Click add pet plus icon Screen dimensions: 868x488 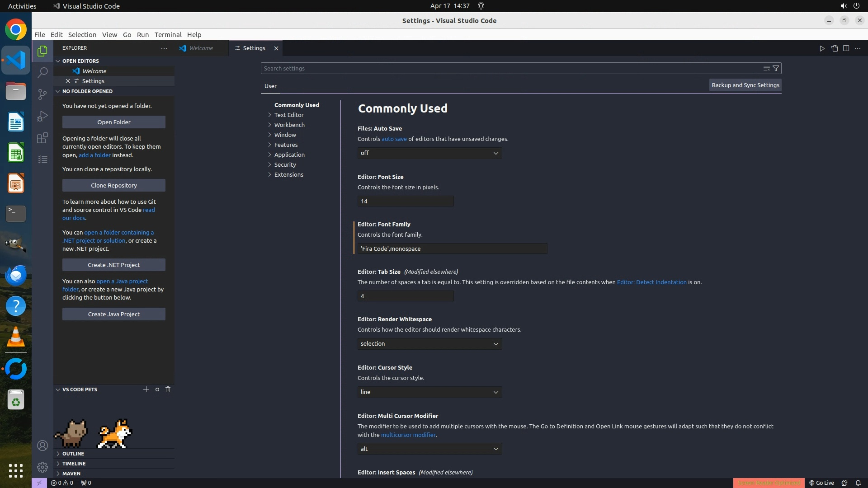pos(146,389)
